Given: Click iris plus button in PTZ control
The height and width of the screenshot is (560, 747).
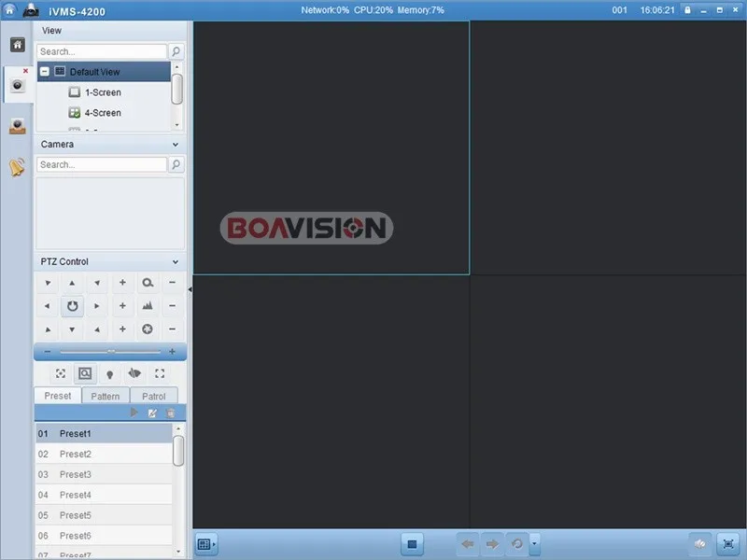Looking at the screenshot, I should pos(122,329).
